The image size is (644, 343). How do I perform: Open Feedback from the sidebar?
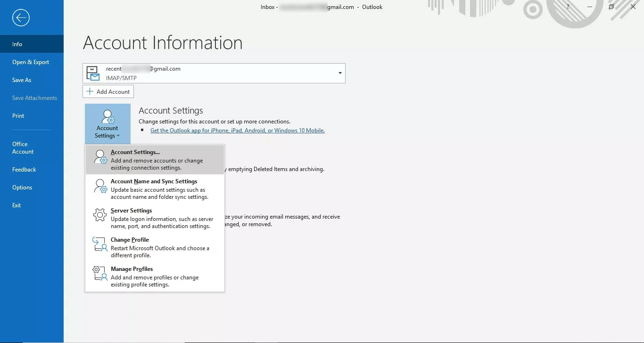point(32,169)
